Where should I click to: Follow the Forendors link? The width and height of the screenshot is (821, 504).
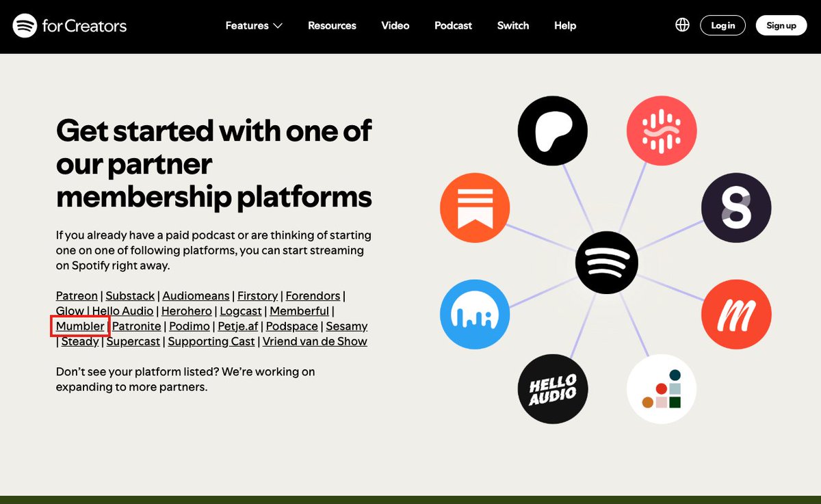(x=313, y=295)
